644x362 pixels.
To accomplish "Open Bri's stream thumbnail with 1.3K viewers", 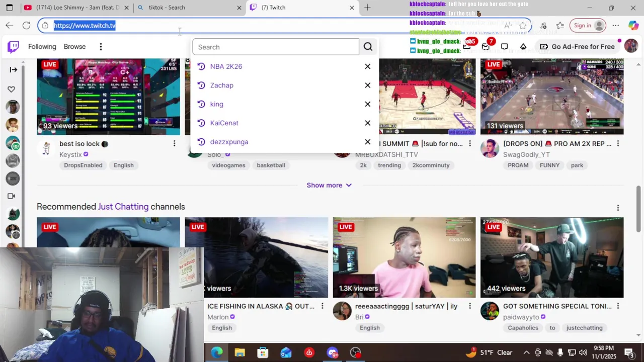I will (x=404, y=257).
